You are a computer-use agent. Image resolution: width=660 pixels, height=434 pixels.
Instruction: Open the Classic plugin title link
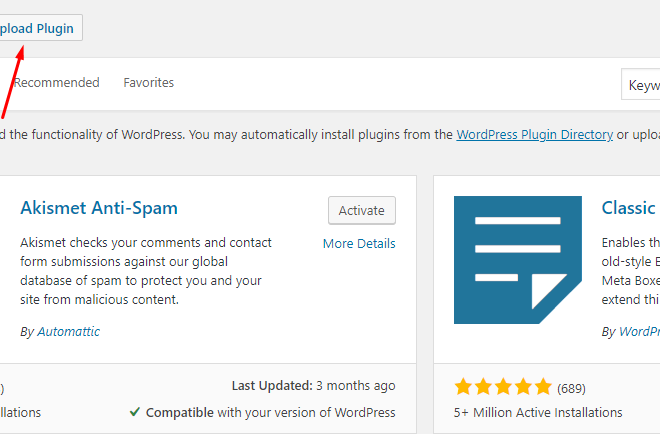pos(631,208)
